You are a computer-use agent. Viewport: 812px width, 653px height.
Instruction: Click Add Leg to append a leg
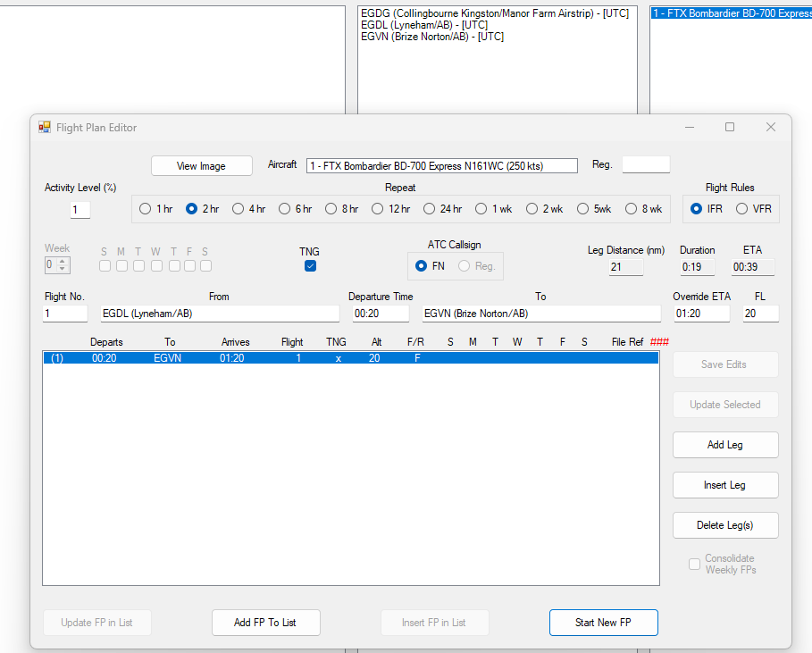click(x=724, y=445)
